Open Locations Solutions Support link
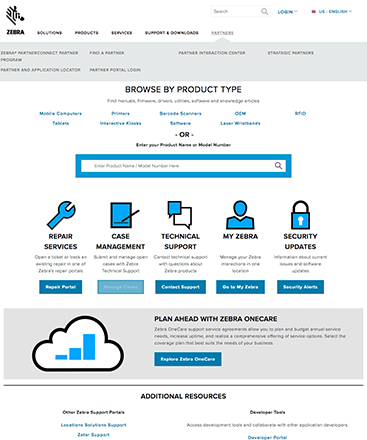 (93, 425)
